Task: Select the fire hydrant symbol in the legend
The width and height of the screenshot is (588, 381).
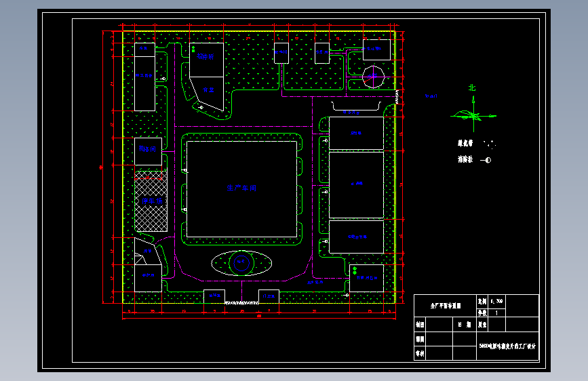Action: click(486, 160)
